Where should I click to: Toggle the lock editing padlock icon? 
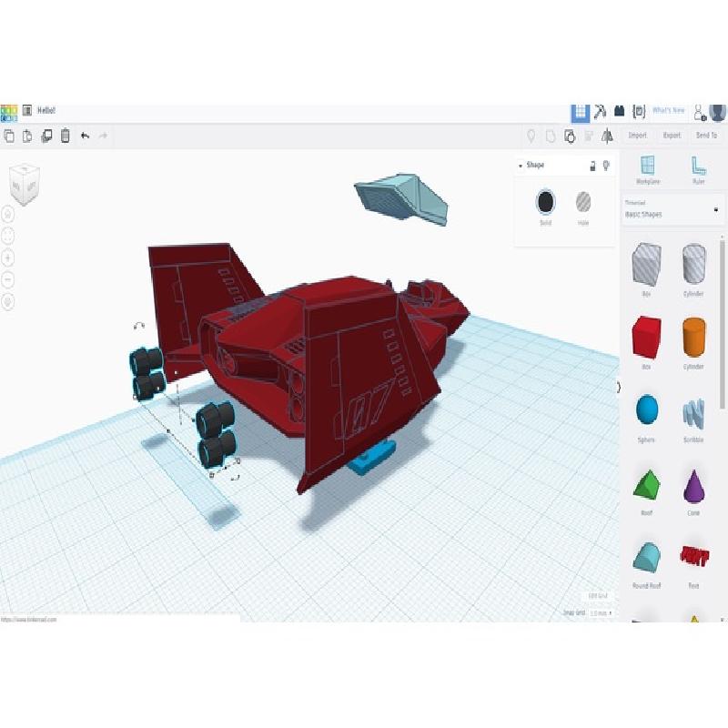(x=592, y=166)
